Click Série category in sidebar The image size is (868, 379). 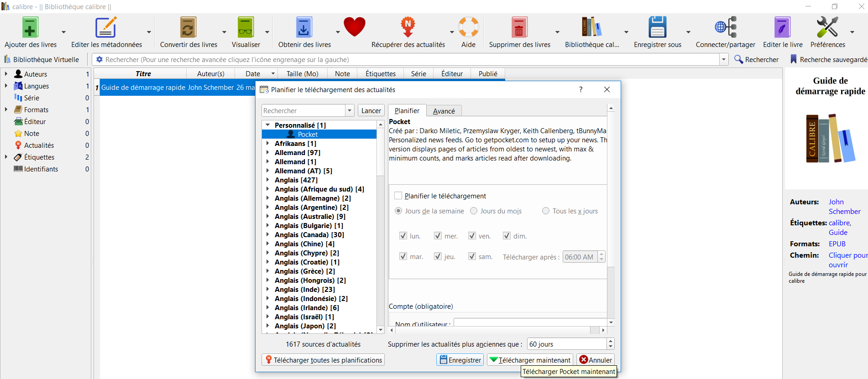(31, 98)
